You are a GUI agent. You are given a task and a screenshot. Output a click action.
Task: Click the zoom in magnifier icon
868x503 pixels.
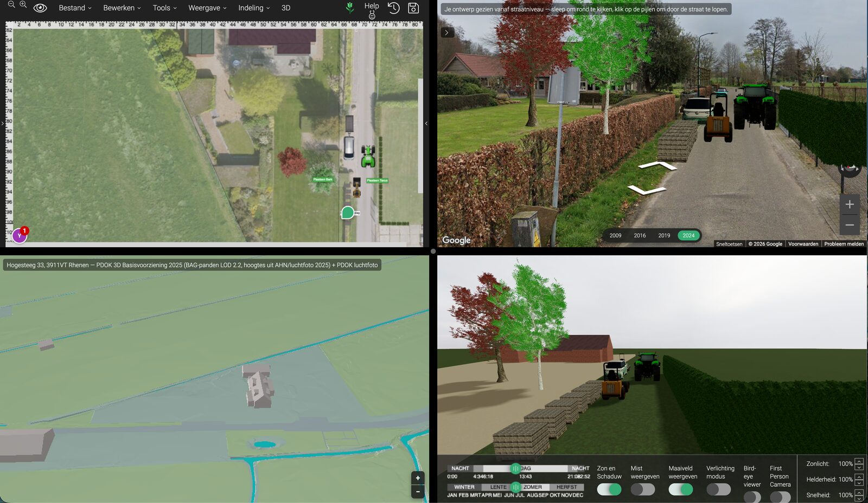pyautogui.click(x=23, y=4)
